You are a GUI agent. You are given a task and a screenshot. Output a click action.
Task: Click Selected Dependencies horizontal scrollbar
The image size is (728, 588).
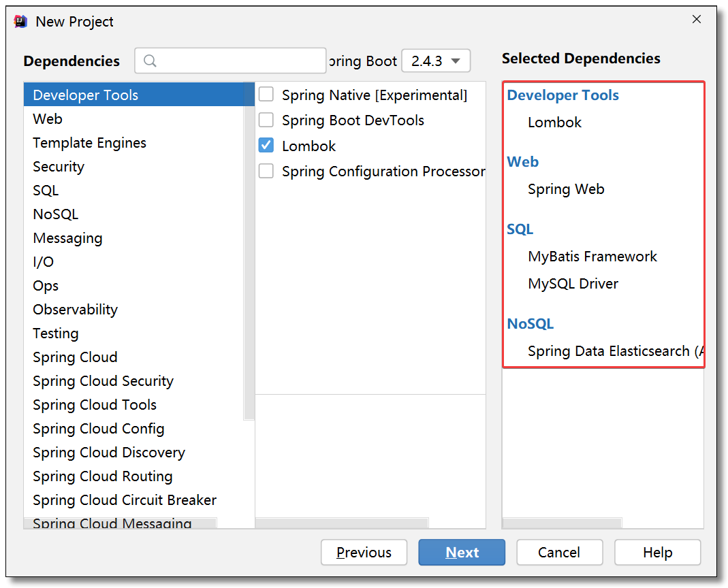pyautogui.click(x=563, y=523)
